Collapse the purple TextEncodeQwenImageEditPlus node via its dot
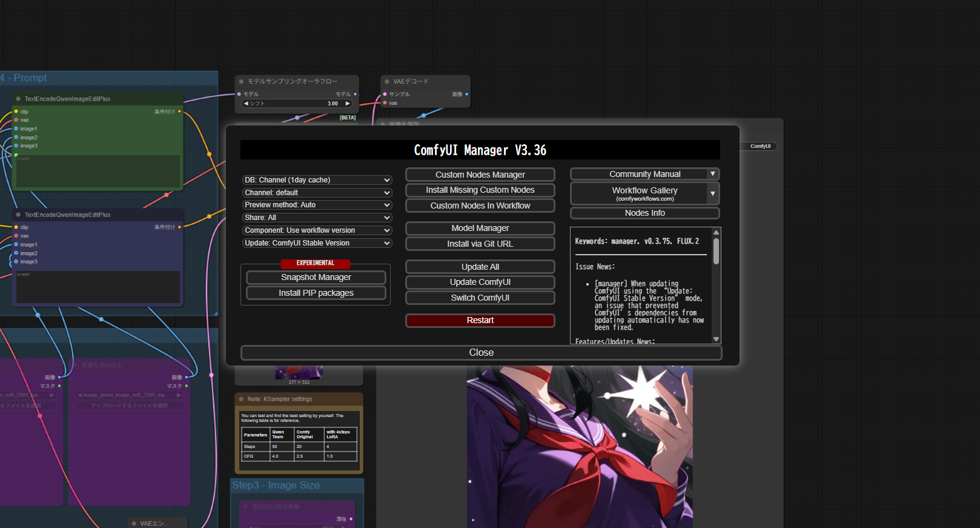 [18, 215]
